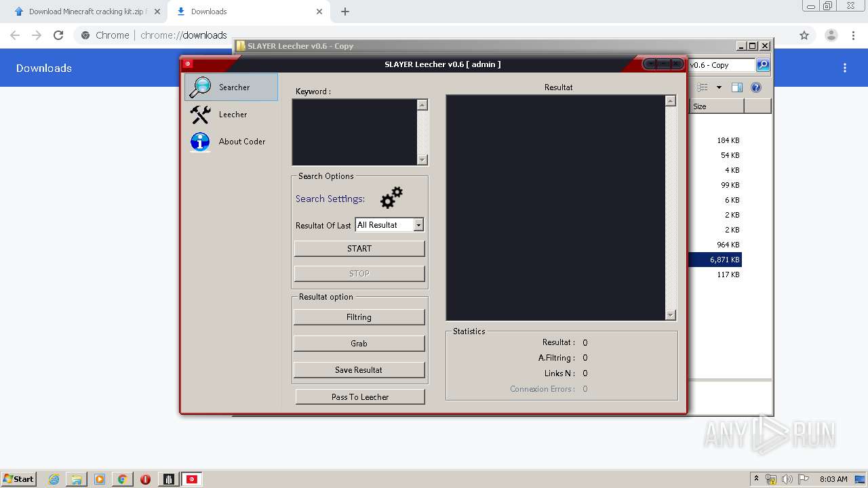Open Opera from the taskbar
The image size is (868, 488).
tap(145, 479)
